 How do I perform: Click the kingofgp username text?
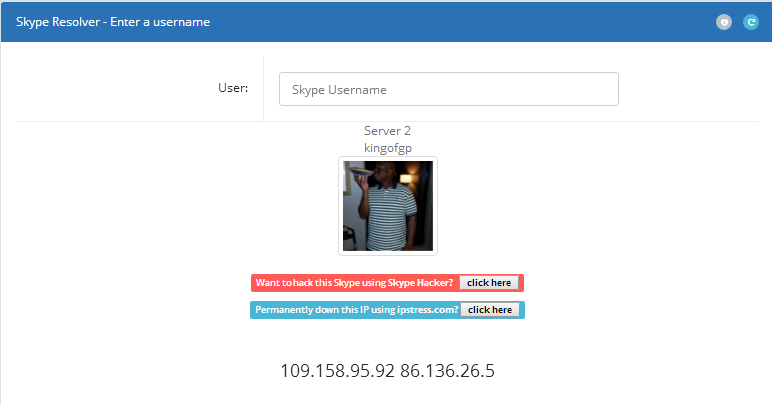tap(388, 148)
